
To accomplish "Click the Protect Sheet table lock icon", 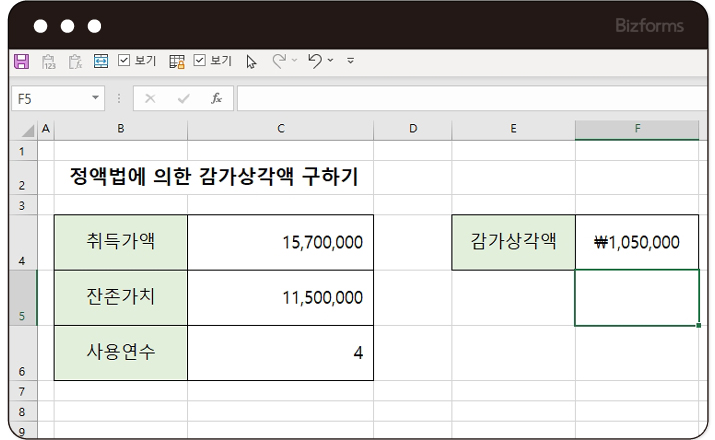I will click(x=176, y=62).
